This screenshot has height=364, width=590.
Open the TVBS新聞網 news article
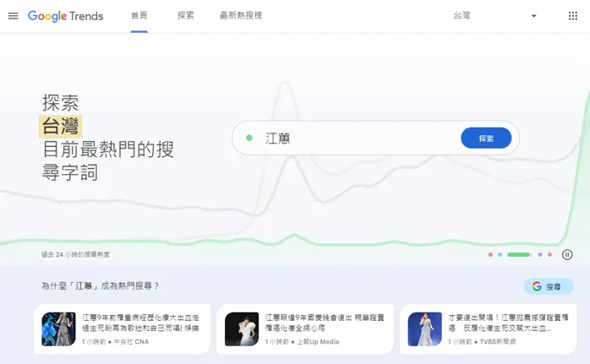488,329
